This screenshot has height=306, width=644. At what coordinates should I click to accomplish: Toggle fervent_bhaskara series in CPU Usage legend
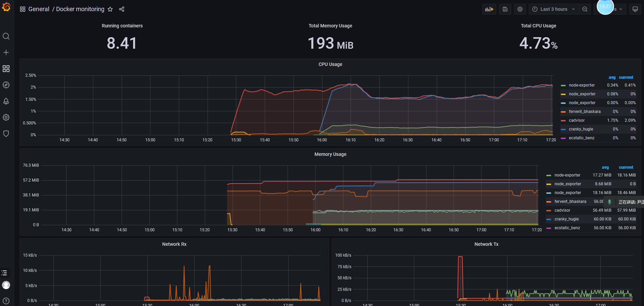tap(585, 112)
